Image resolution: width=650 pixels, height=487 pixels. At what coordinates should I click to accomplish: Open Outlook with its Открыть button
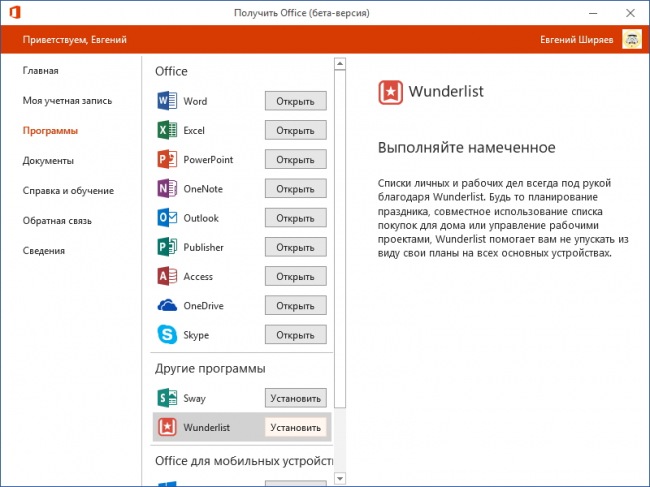[x=296, y=218]
